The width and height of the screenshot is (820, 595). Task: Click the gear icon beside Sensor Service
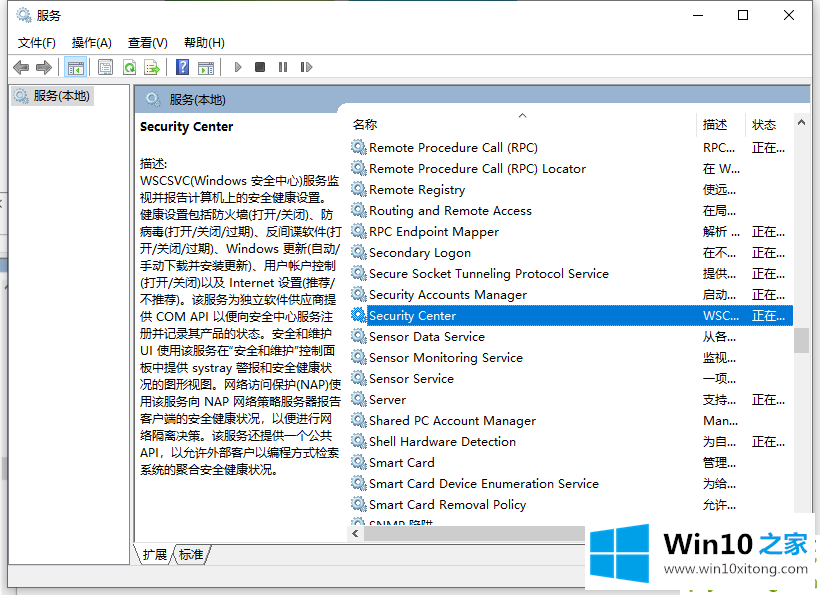tap(359, 379)
